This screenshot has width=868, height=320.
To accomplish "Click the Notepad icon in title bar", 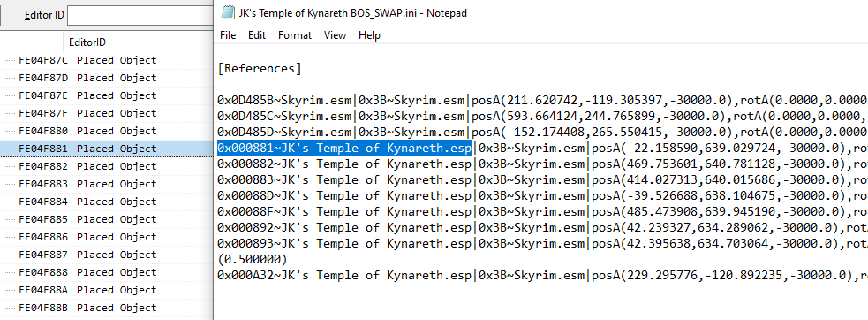I will click(227, 12).
